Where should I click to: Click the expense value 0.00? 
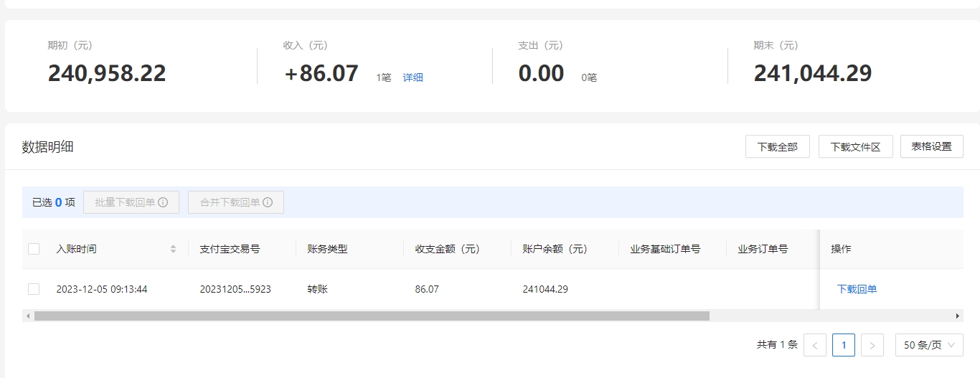pyautogui.click(x=541, y=73)
